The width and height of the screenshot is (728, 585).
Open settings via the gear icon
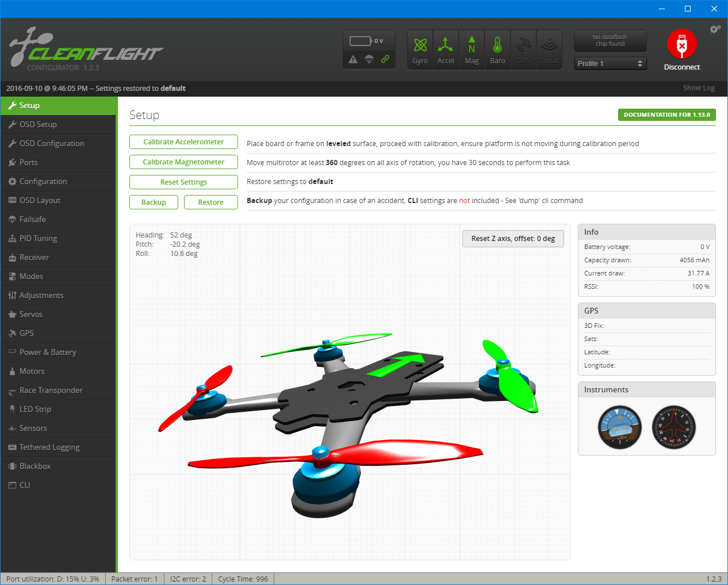pos(715,29)
